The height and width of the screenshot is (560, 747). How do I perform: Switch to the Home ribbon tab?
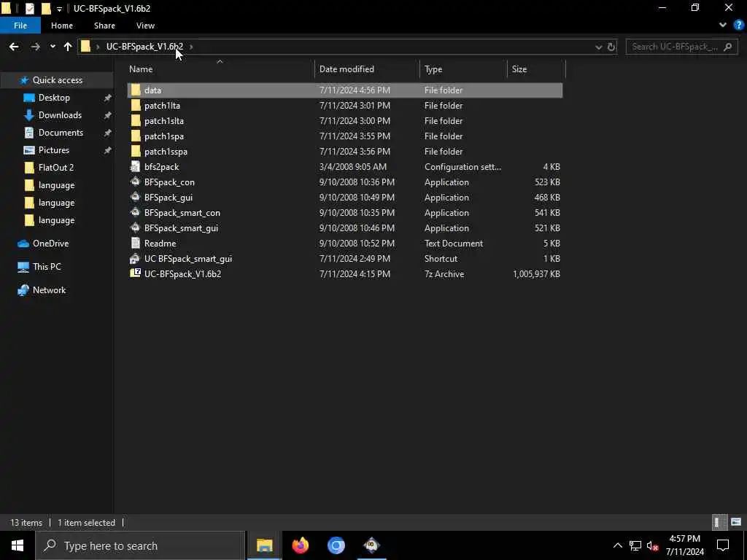tap(62, 26)
